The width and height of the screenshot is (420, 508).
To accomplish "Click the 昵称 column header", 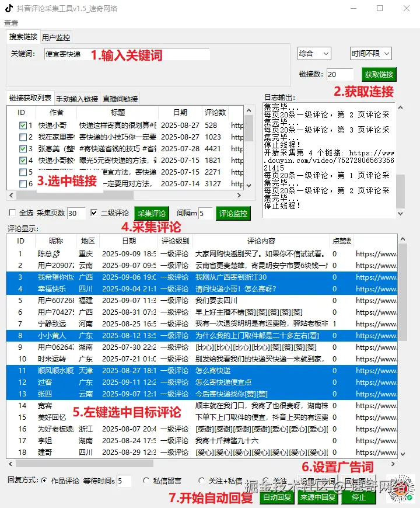I will tap(55, 241).
